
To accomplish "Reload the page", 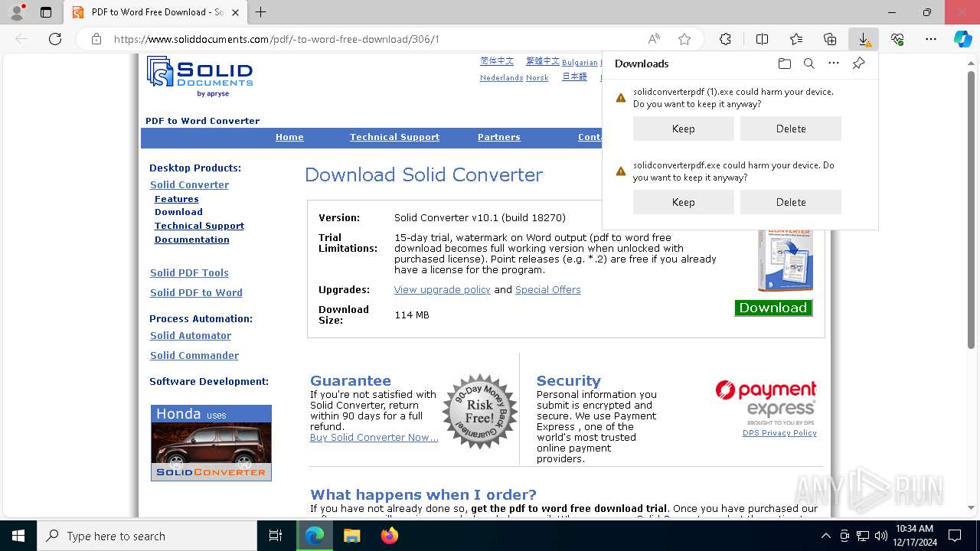I will coord(55,39).
